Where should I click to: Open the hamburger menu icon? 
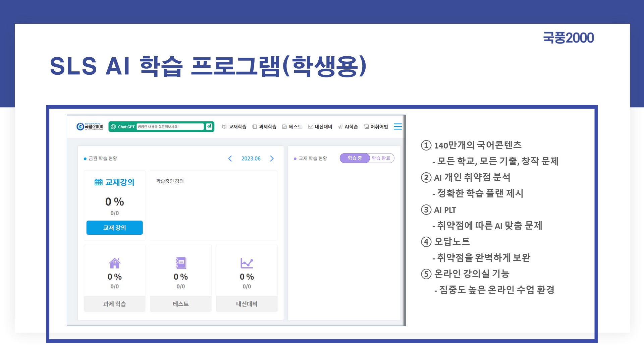point(397,126)
